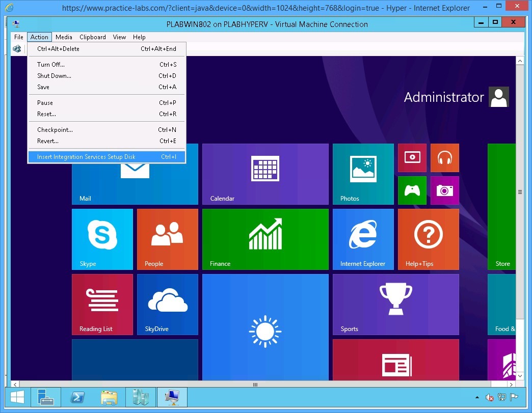Open the Photos tile
Viewport: 532px width, 413px height.
pyautogui.click(x=363, y=173)
